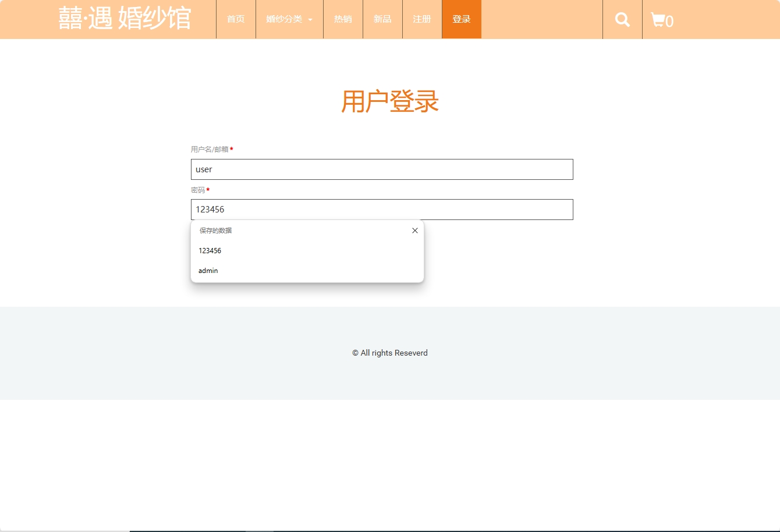This screenshot has width=780, height=532.
Task: Focus the 用户名/邮箱 input containing user
Action: [x=382, y=169]
